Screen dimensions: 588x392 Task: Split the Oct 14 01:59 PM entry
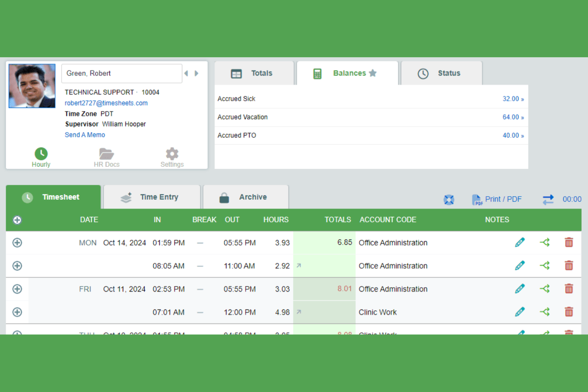pos(545,242)
